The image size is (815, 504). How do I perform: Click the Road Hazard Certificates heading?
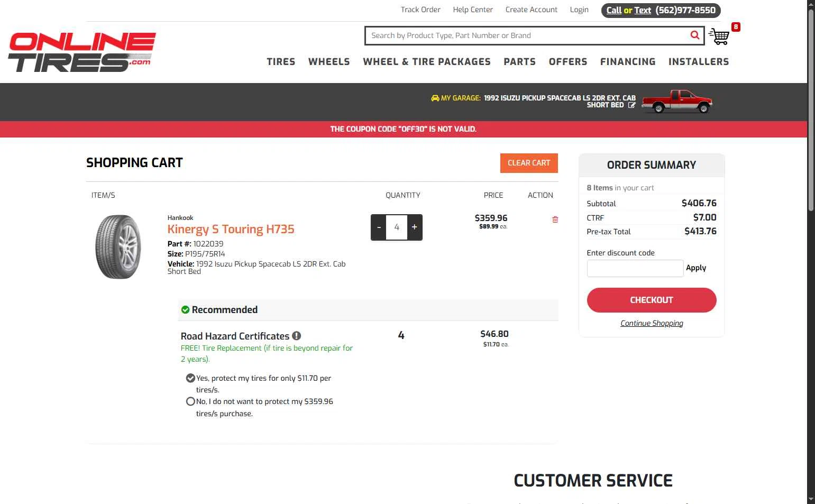235,336
